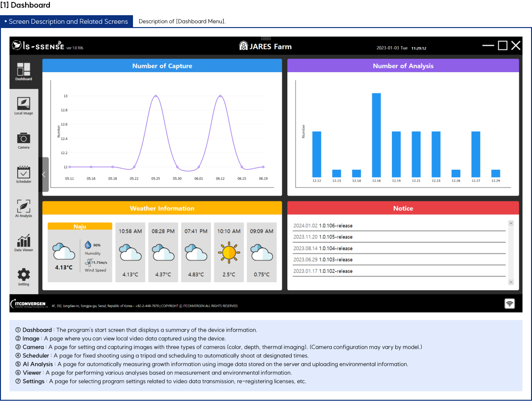This screenshot has height=401, width=532.
Task: Click the tallest bar at 12.16
Action: tap(376, 135)
